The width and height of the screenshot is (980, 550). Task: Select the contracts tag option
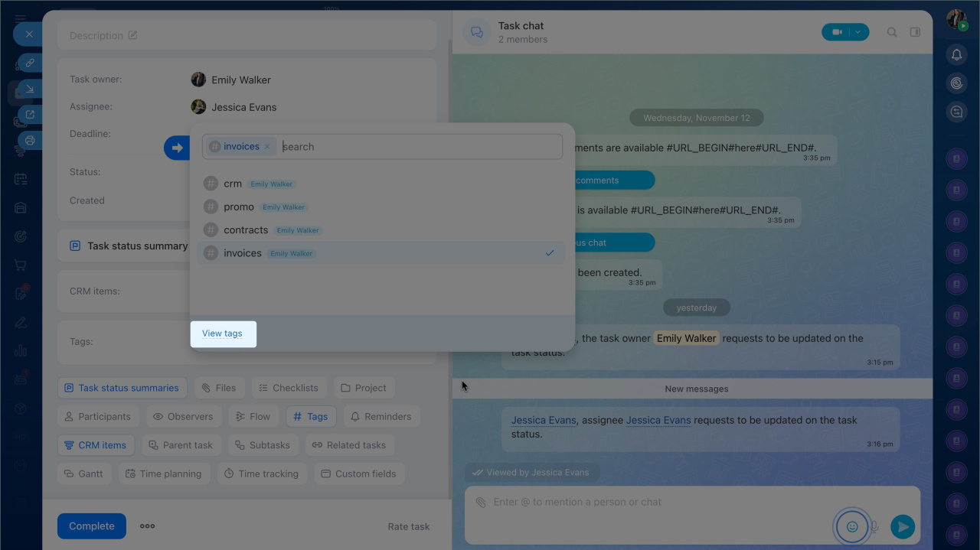click(x=245, y=230)
